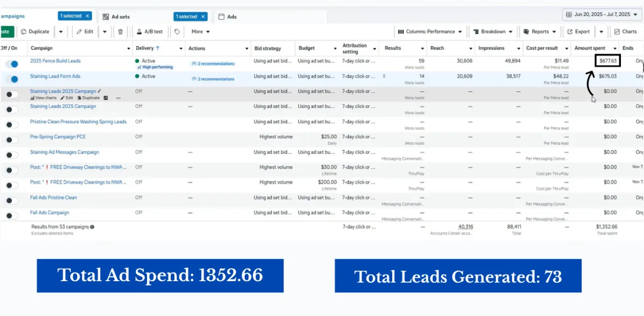Switch to the Campaigns tab
Screen dimensions: 644x316
12,16
